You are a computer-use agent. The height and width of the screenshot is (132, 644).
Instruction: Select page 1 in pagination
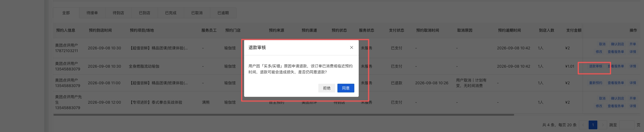click(x=593, y=125)
